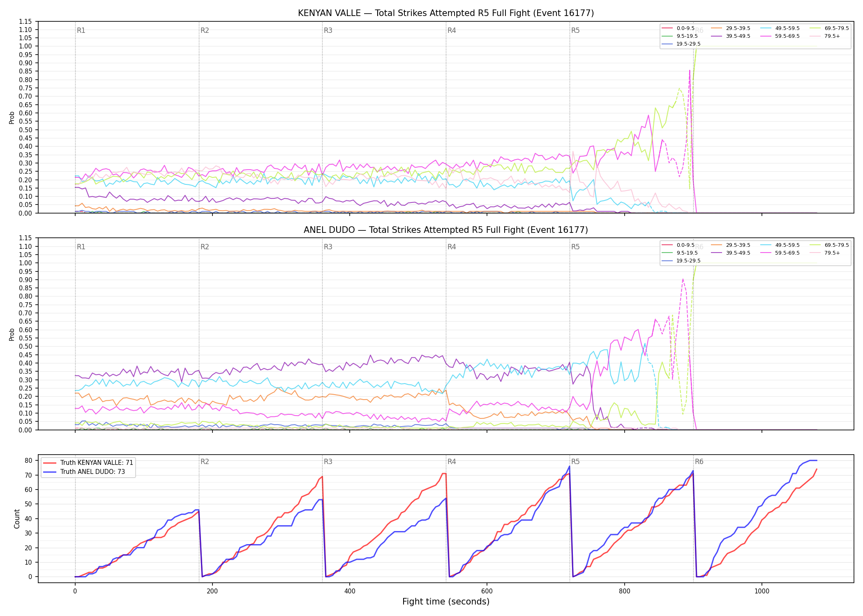863x616 pixels.
Task: Click R4 marker in ANEL DUDO chart
Action: 452,247
